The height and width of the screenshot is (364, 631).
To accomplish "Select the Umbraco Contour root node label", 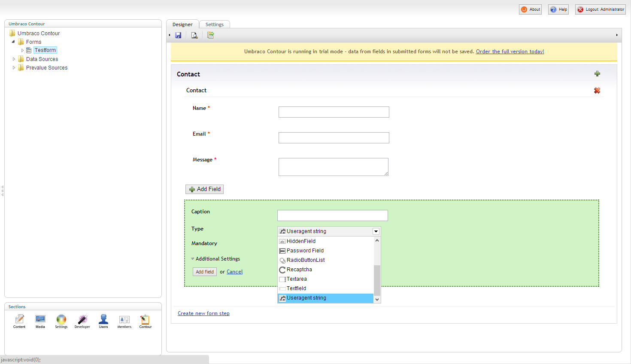I will (39, 33).
